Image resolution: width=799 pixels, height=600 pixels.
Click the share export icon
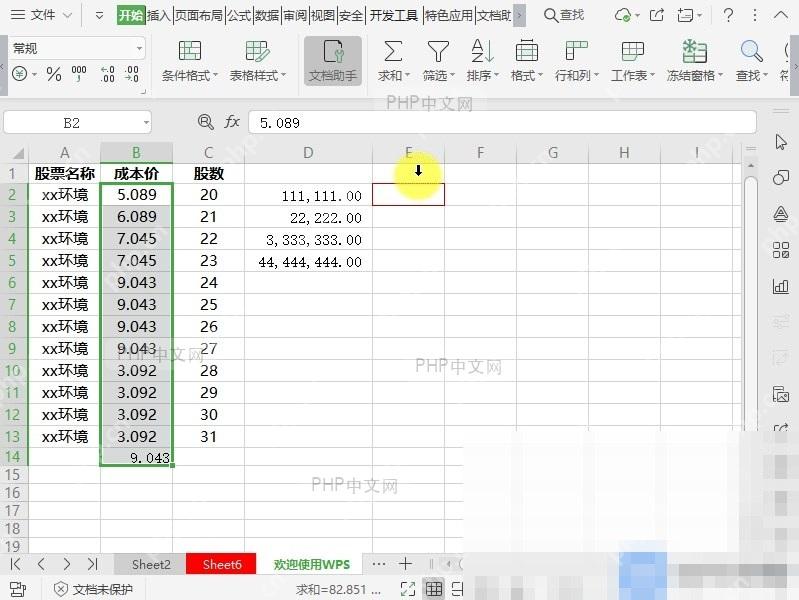coord(657,15)
